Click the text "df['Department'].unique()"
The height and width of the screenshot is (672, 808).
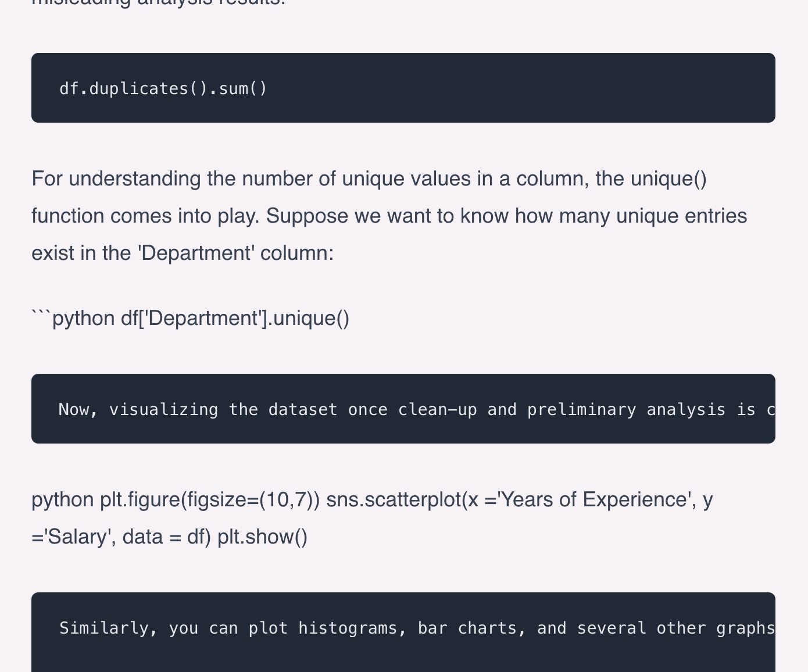(x=235, y=318)
